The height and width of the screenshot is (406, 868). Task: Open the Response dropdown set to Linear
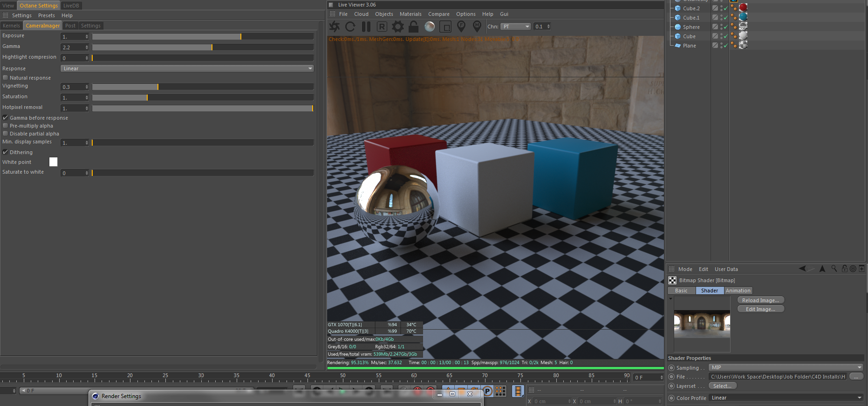pos(187,68)
